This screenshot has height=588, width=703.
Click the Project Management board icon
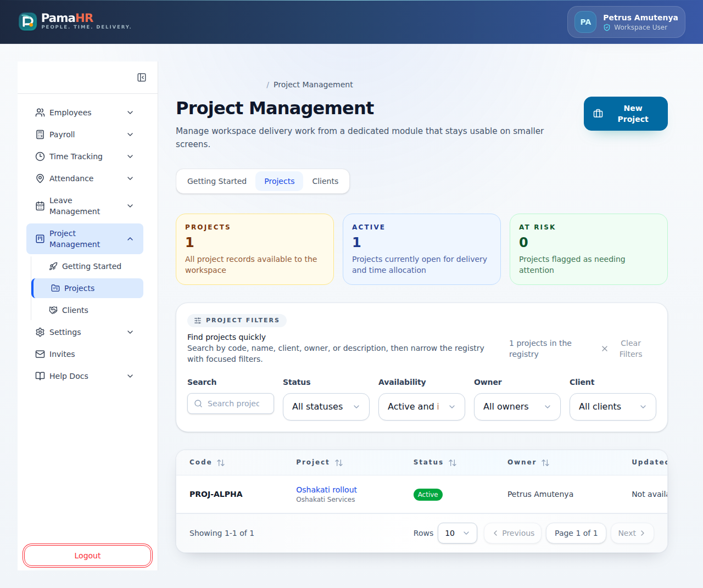tap(40, 239)
